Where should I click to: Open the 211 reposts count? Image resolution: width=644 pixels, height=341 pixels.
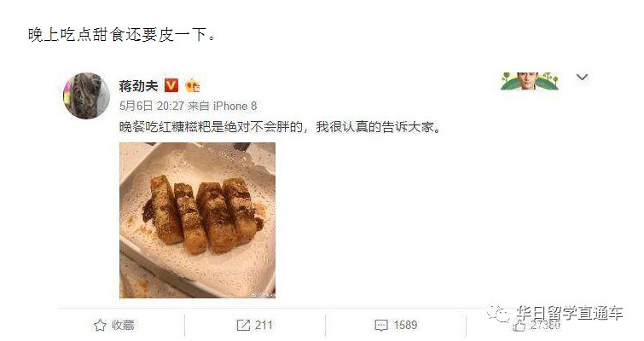coord(264,326)
